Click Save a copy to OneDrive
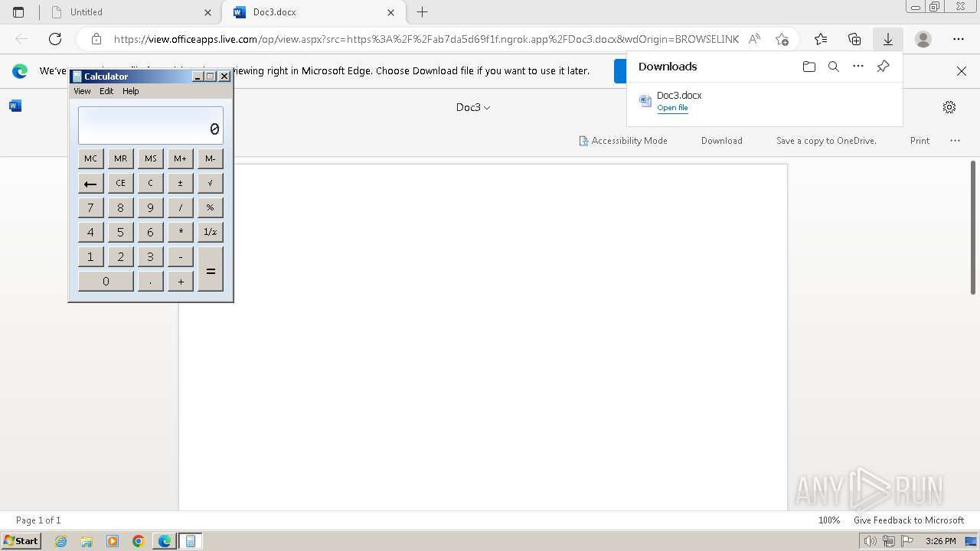Screen dimensions: 980x551 click(826, 141)
